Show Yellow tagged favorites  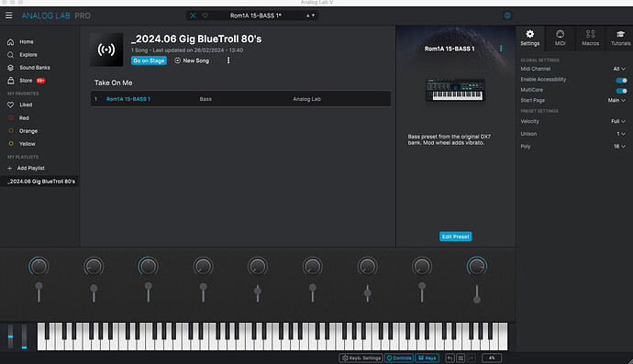click(27, 144)
